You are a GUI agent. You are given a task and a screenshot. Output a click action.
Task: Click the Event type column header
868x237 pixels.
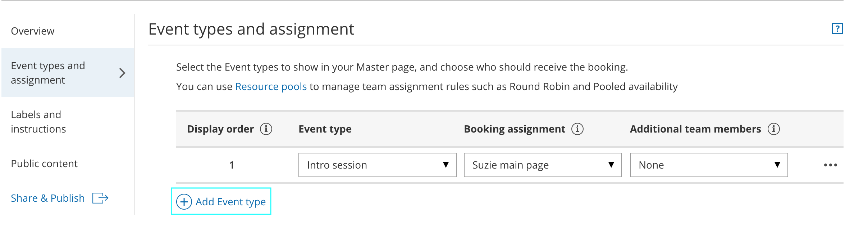tap(325, 129)
